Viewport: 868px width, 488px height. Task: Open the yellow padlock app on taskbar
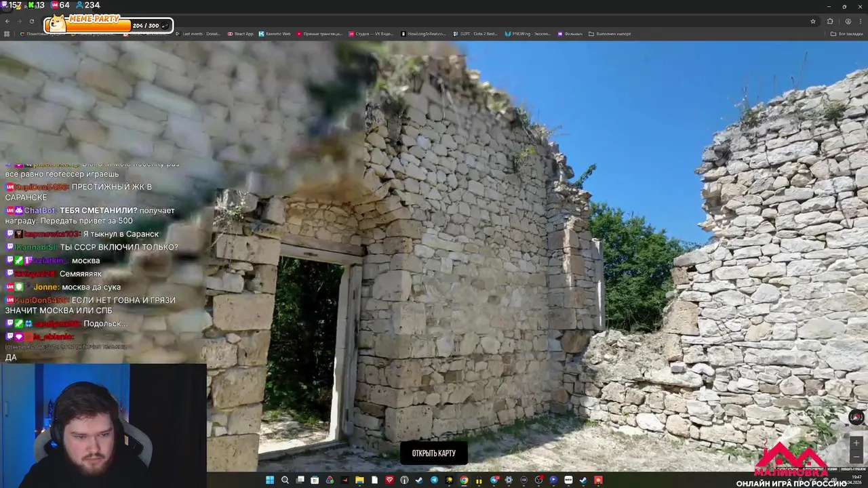(479, 480)
